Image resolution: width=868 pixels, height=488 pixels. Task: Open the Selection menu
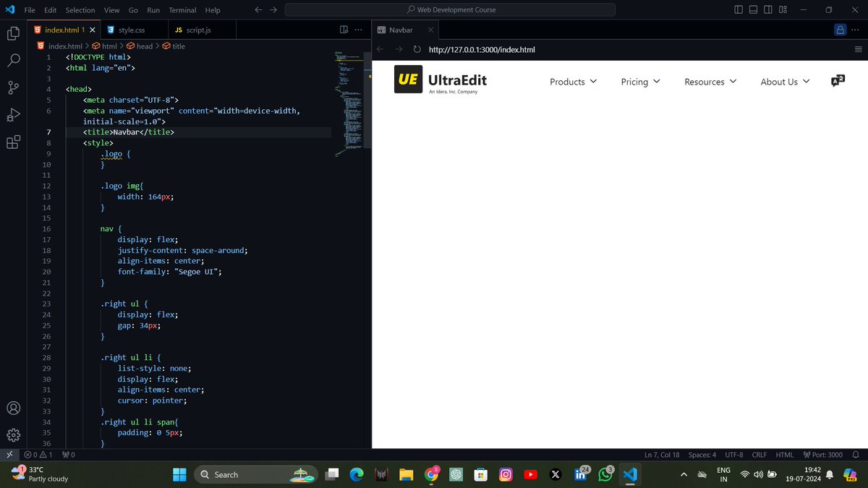(x=80, y=10)
